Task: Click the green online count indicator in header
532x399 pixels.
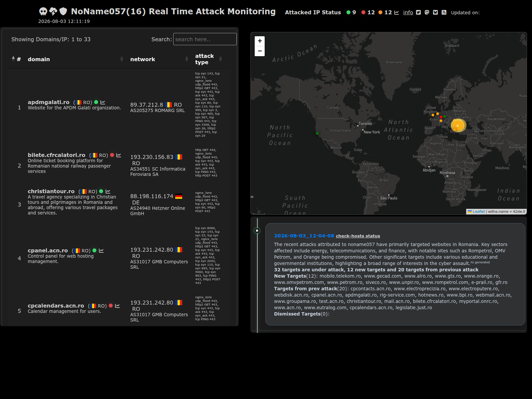Action: [351, 13]
